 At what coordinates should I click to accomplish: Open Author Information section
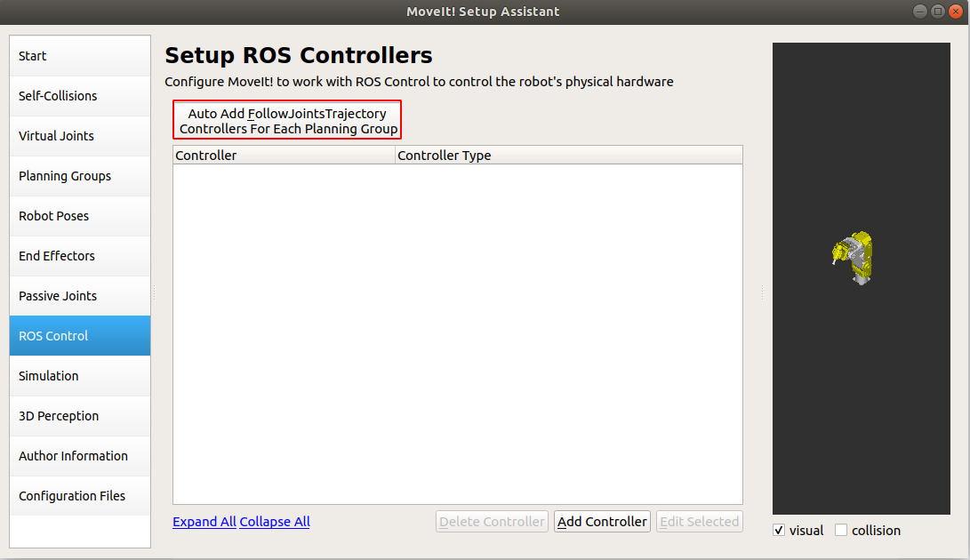click(x=79, y=455)
